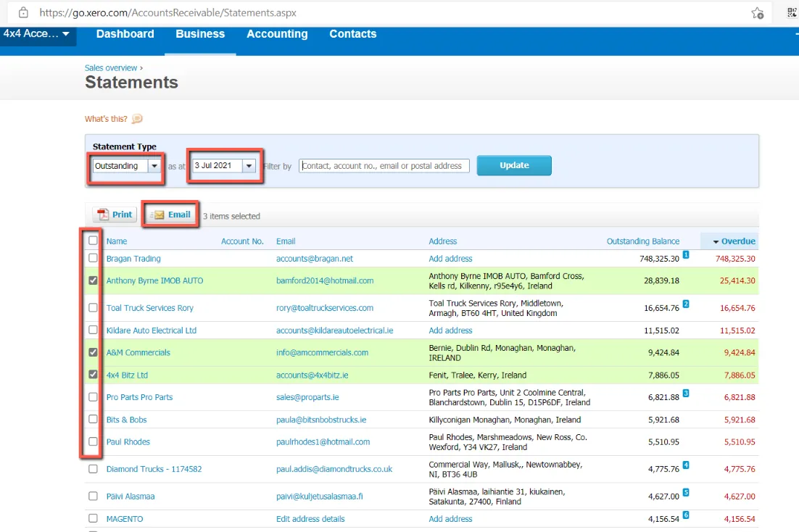Screen dimensions: 799x532
Task: Check the Pro Parts Pro Parts checkbox
Action: [93, 397]
